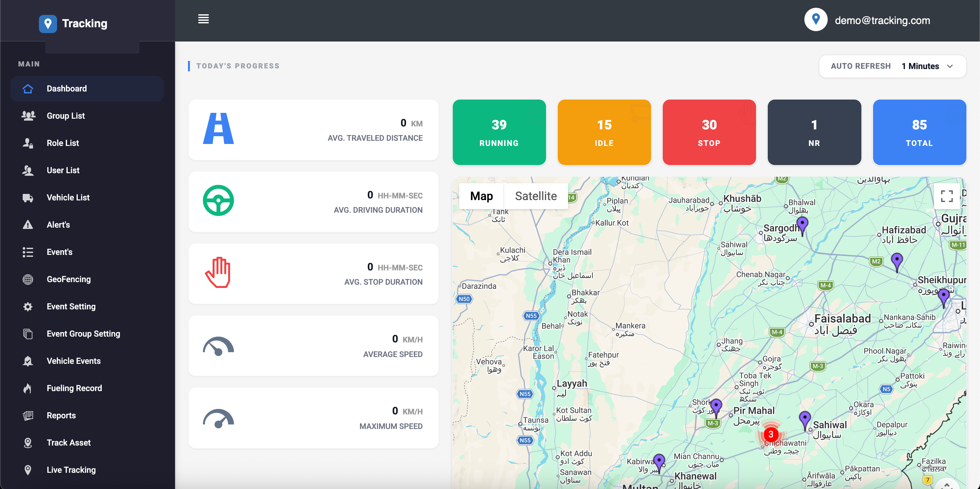
Task: Click the Alert's warning triangle icon
Action: coord(28,225)
